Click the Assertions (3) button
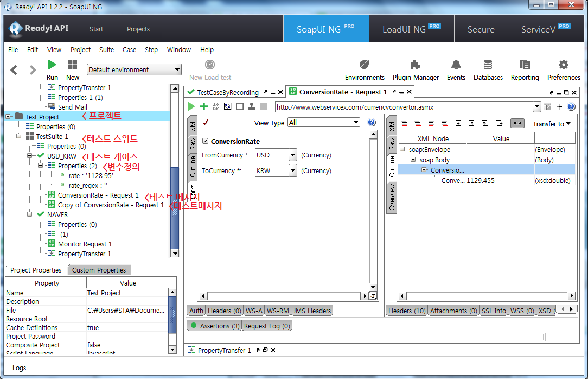Viewport: 588px width, 380px height. (x=214, y=326)
